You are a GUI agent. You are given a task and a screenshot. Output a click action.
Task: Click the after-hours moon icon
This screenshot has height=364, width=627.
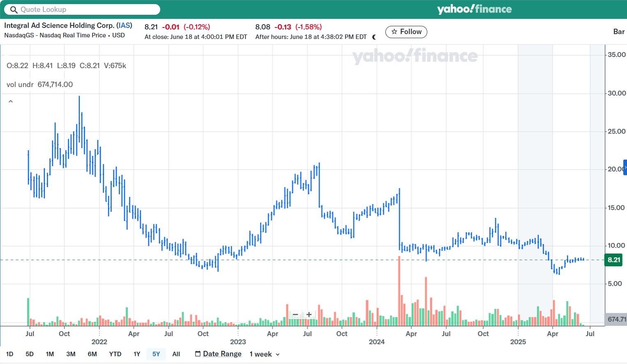374,37
